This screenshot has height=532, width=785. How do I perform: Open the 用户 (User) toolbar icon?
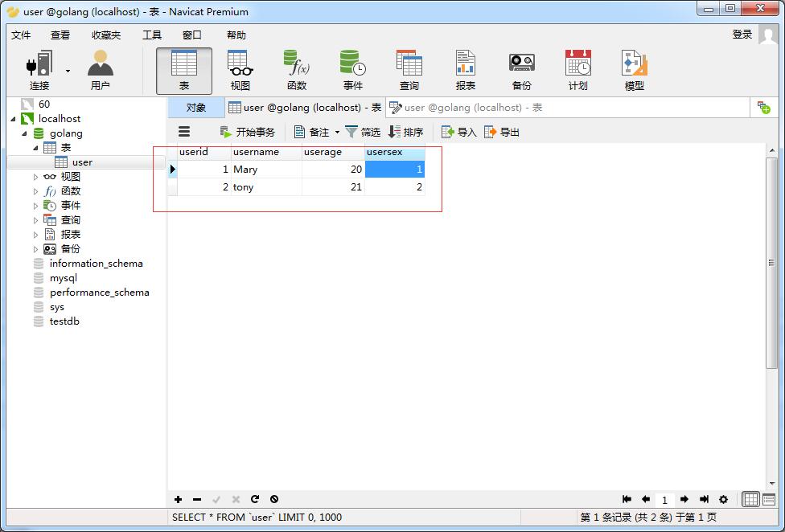pyautogui.click(x=100, y=70)
